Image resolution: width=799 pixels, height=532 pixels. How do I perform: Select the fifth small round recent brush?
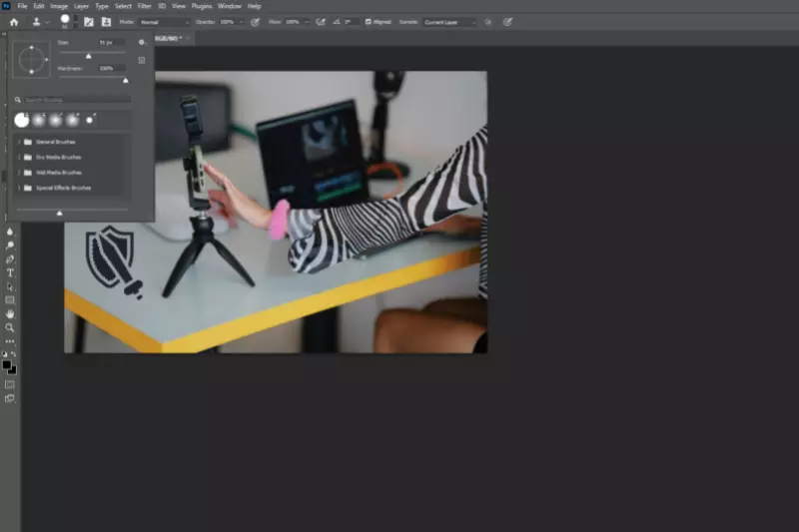[90, 120]
